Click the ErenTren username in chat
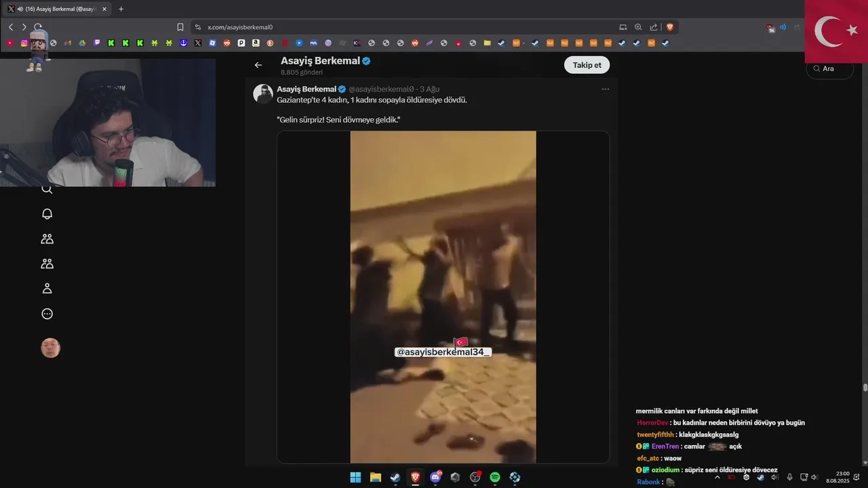Screen dimensions: 868x488 [x=664, y=447]
